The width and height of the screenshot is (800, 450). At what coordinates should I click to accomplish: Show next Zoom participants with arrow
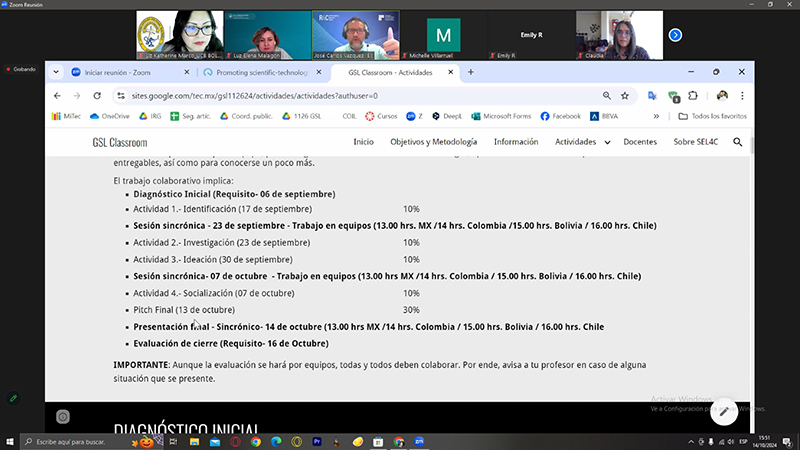point(675,35)
